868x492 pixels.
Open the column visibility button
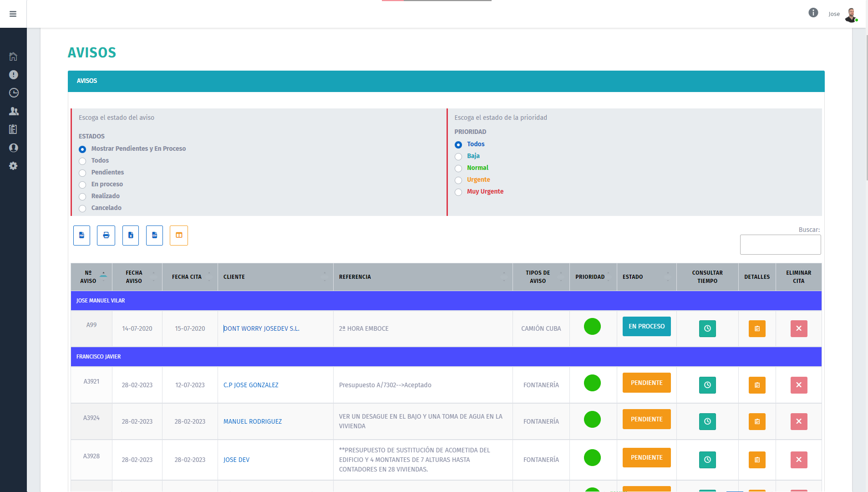pyautogui.click(x=179, y=236)
